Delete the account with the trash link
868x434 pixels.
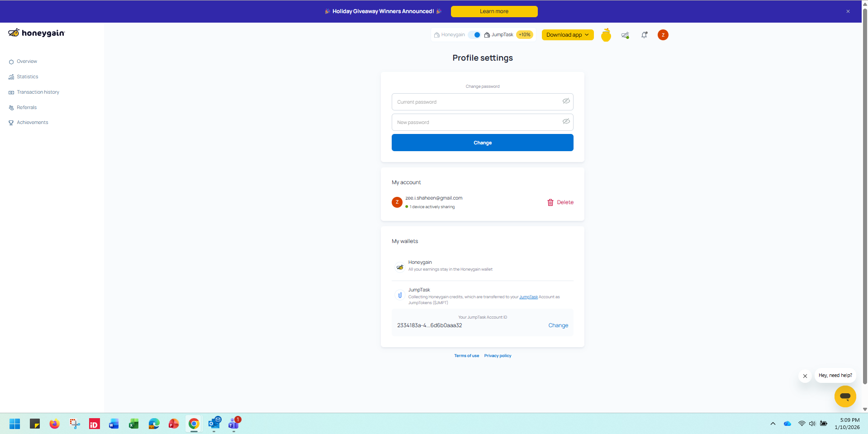click(560, 202)
